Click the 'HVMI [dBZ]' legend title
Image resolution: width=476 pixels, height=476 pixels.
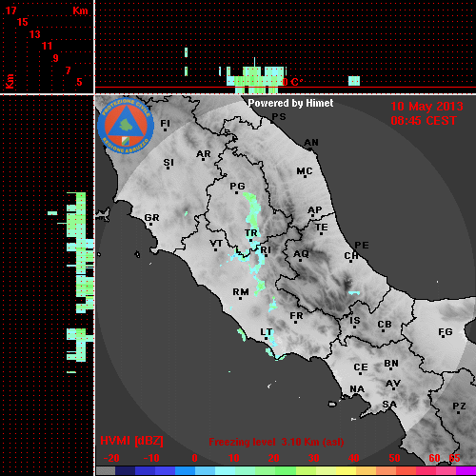pyautogui.click(x=131, y=441)
